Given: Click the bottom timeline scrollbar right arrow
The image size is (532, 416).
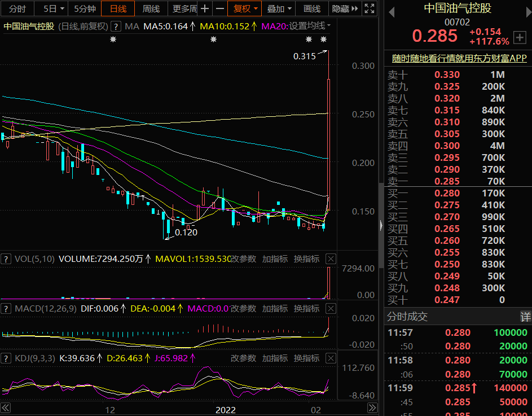Looking at the screenshot, I should (371, 408).
